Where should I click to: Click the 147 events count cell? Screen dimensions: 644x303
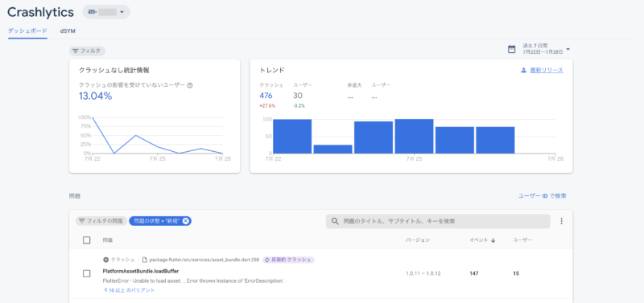[x=474, y=273]
